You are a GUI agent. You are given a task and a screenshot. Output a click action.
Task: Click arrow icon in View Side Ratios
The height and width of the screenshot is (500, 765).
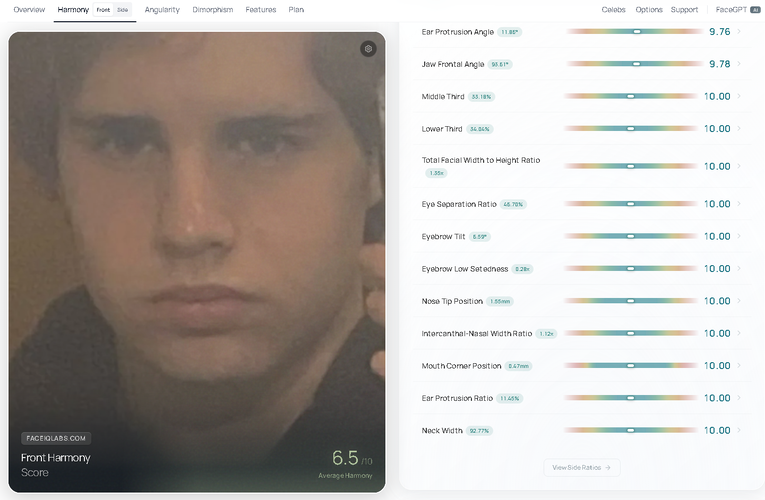(608, 467)
